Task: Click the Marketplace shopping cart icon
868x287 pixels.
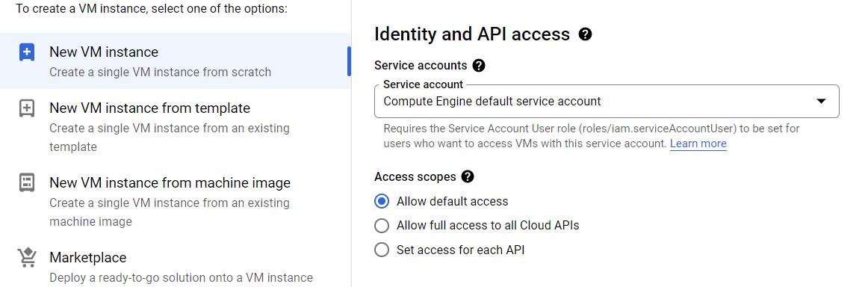Action: click(27, 258)
